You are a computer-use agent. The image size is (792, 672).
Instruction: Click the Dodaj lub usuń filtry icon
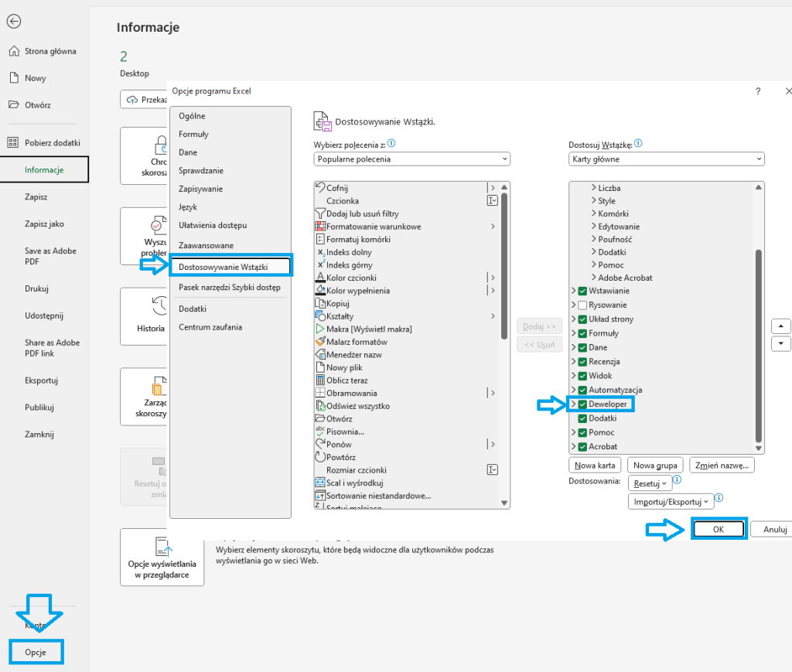click(320, 213)
